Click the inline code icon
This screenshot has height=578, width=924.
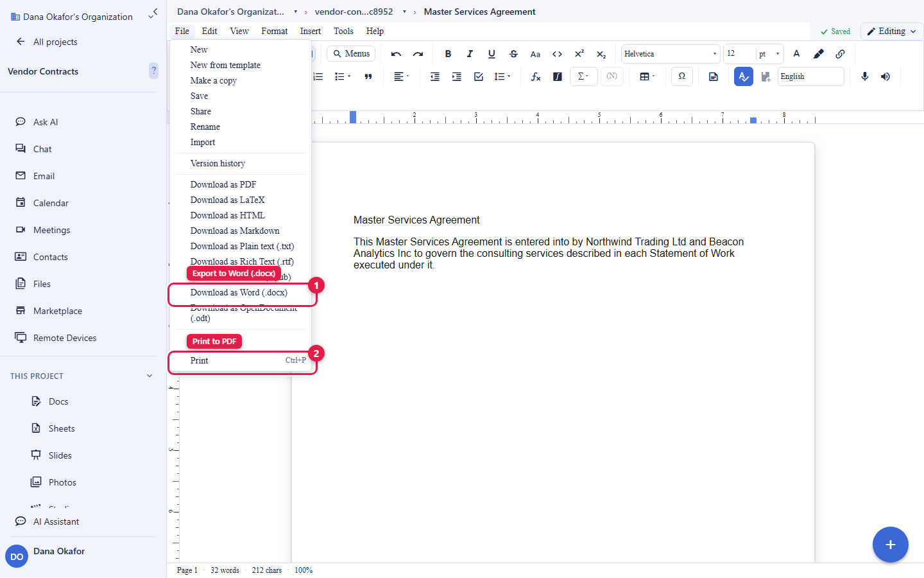point(557,54)
